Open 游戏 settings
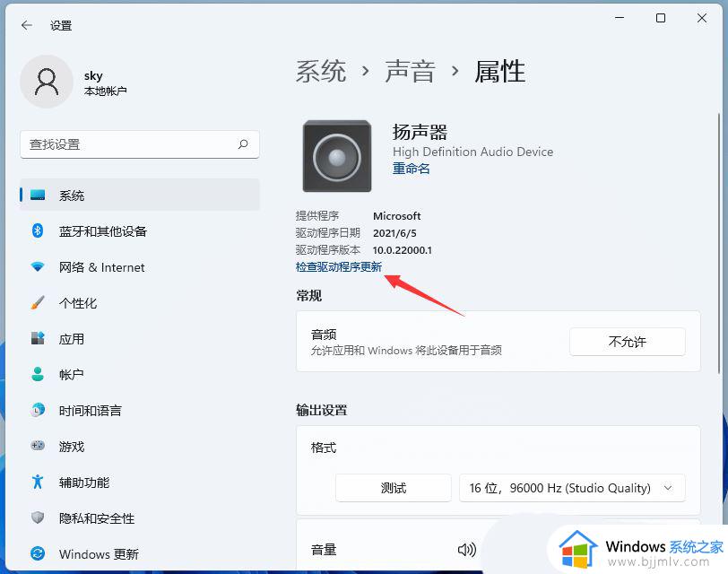This screenshot has width=728, height=574. [x=140, y=447]
